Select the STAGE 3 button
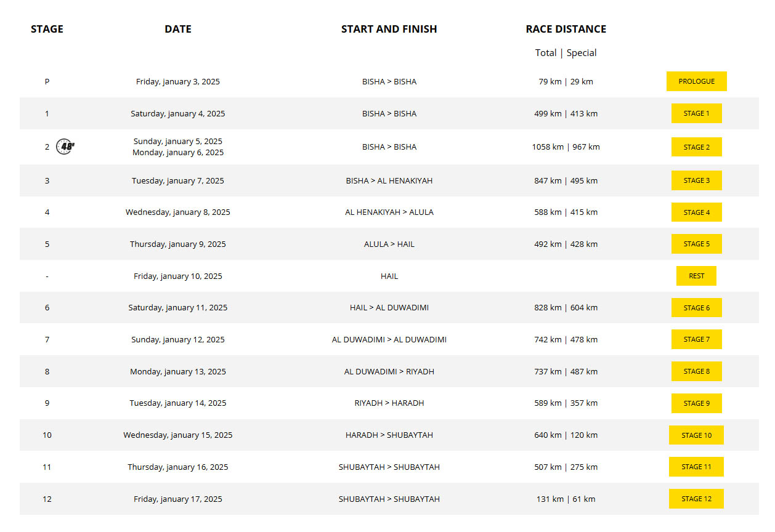Screen dimensions: 775x532 tap(696, 180)
